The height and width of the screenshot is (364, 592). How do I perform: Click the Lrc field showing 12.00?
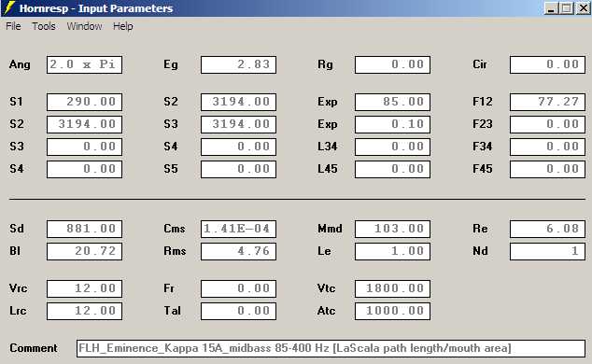(x=85, y=311)
